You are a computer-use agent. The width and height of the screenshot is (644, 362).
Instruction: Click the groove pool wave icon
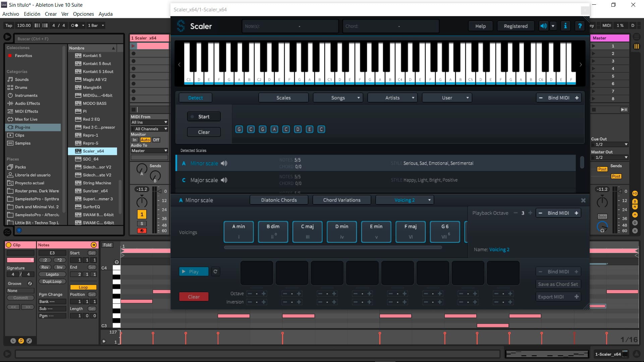[x=7, y=232]
